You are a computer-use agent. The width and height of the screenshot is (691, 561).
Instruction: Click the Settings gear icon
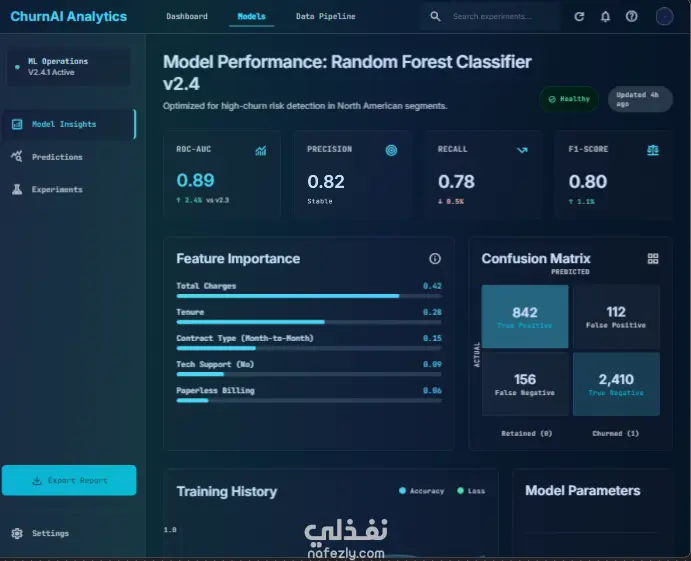point(17,533)
